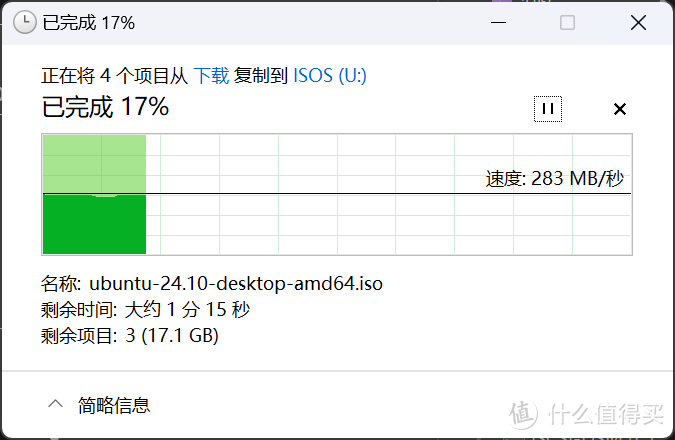Click the 简略信息 label
The width and height of the screenshot is (675, 440).
pyautogui.click(x=114, y=405)
